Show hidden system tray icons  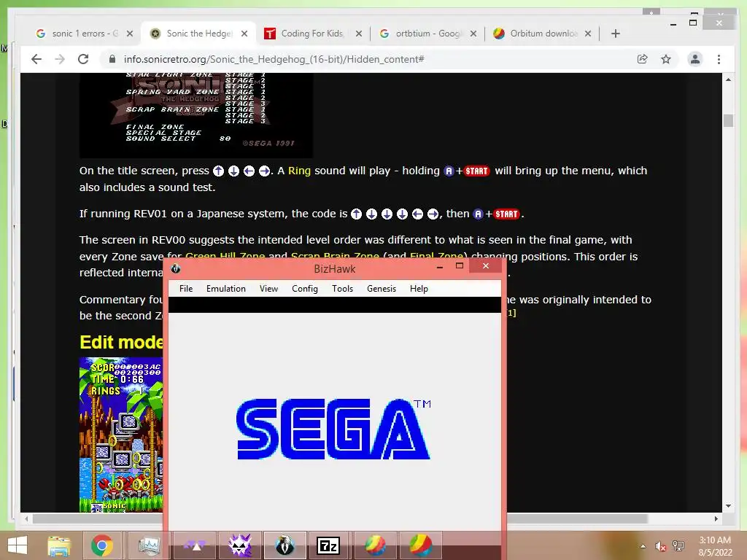pyautogui.click(x=643, y=546)
